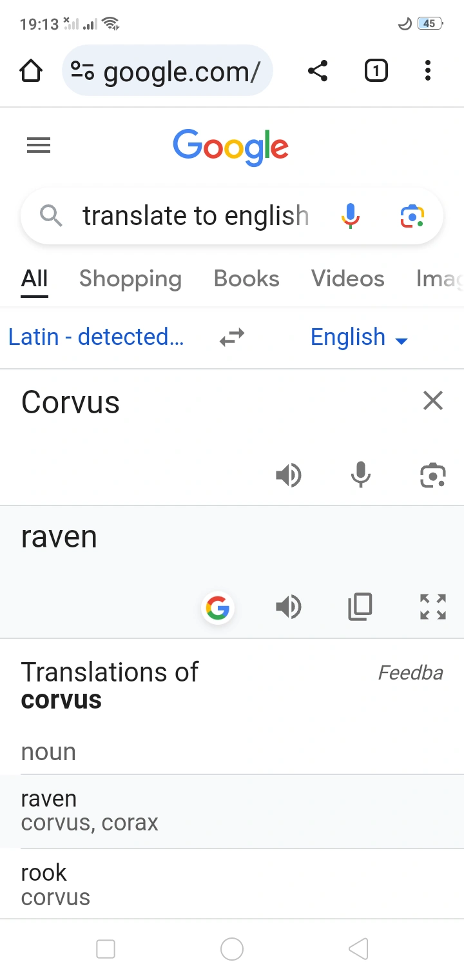464x980 pixels.
Task: Listen to the pronunciation of raven
Action: 289,607
